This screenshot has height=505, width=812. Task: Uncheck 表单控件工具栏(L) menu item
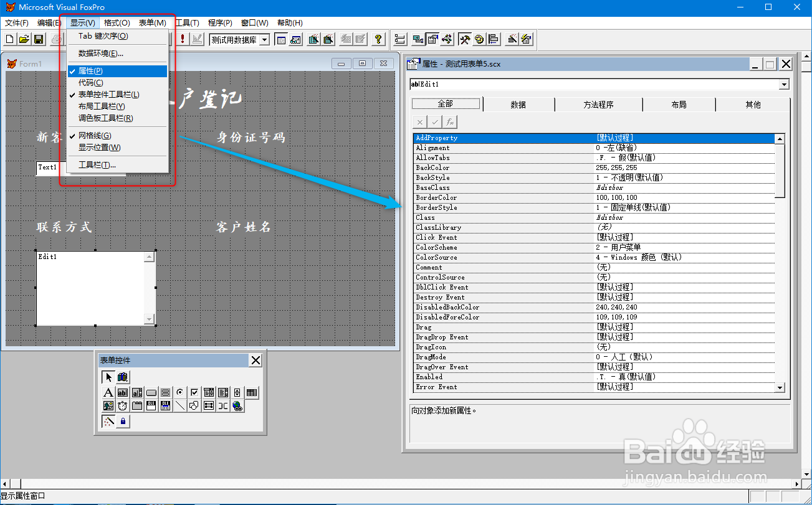[117, 95]
